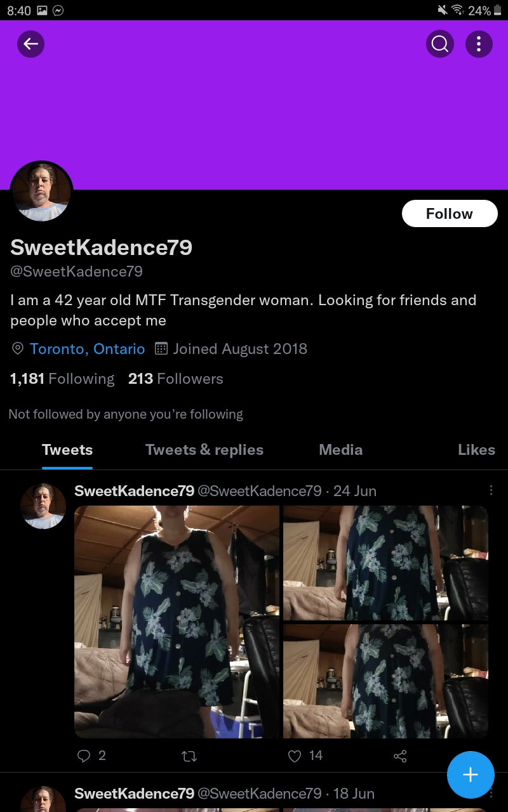Open the search magnifier icon
Screen dimensions: 508x812
point(439,44)
